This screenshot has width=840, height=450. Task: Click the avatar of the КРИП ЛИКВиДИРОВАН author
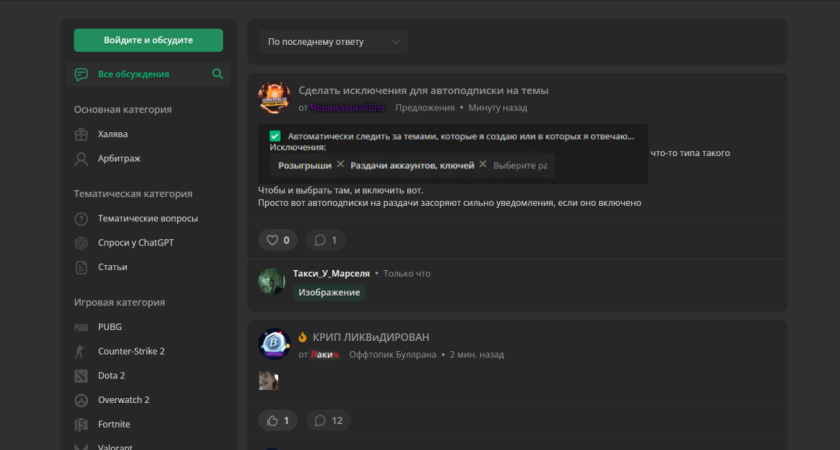pyautogui.click(x=274, y=344)
